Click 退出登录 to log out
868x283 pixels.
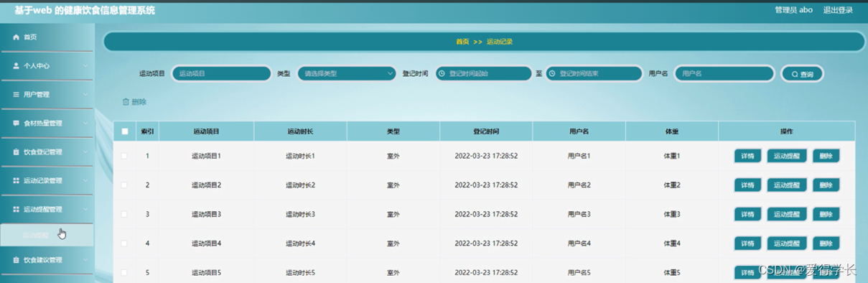tap(838, 10)
